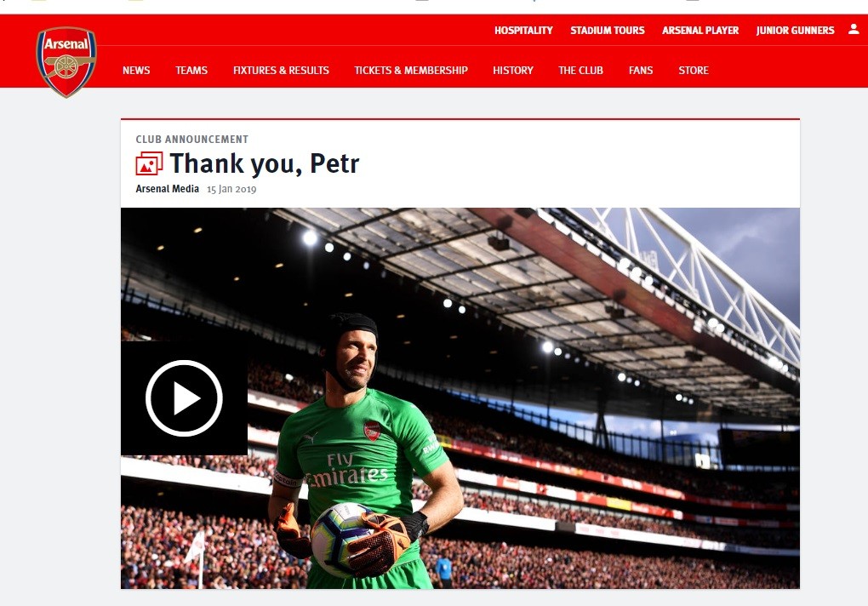
Task: Click the photo gallery icon beside headline
Action: click(x=150, y=163)
